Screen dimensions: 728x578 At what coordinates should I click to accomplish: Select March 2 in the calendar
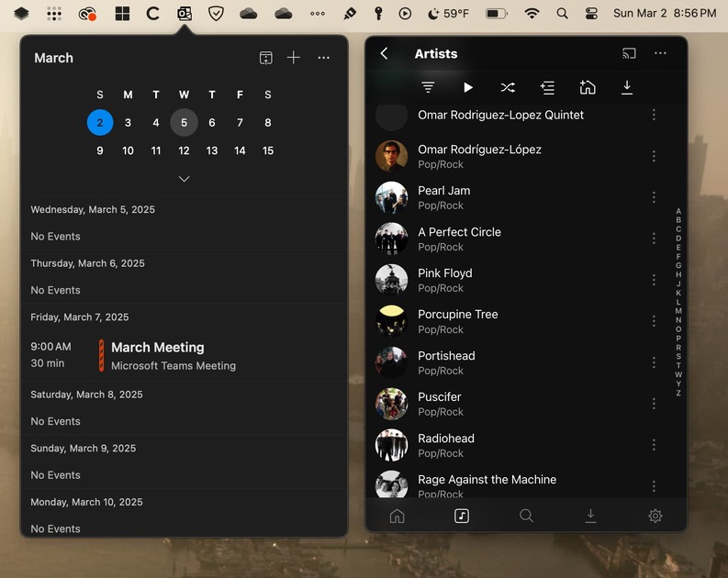coord(100,122)
